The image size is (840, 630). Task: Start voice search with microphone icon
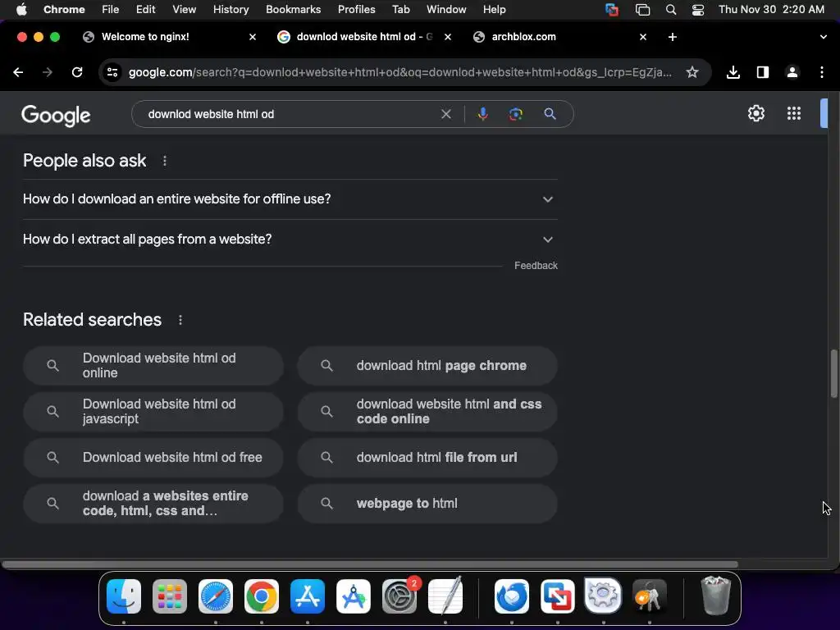482,114
